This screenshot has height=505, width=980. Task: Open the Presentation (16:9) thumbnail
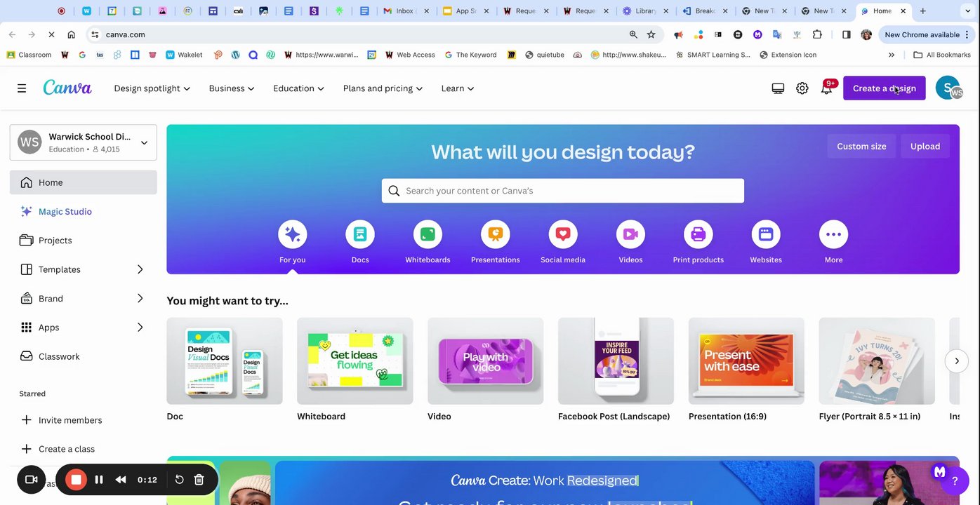coord(746,361)
